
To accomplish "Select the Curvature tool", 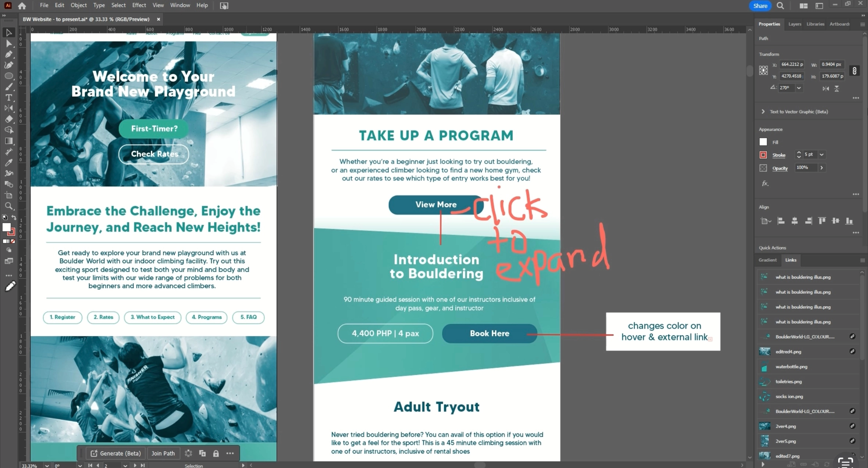I will (9, 65).
